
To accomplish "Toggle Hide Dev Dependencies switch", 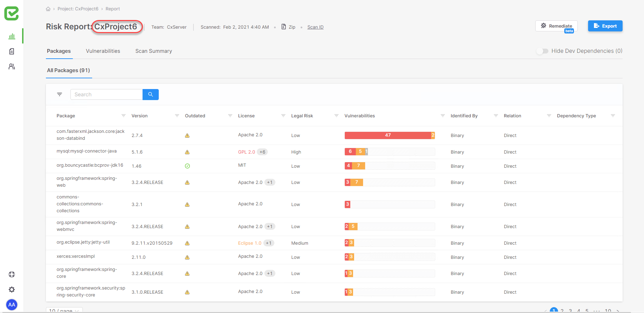I will [x=542, y=51].
